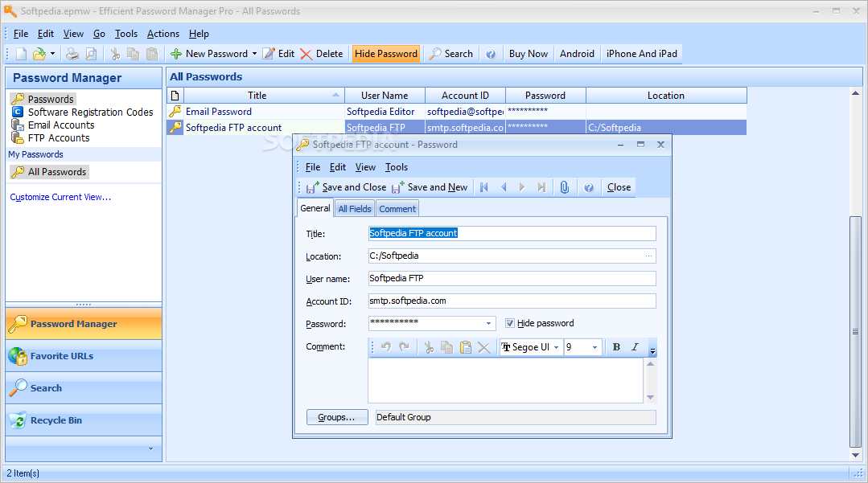Undo in the comment editor toolbar

click(x=386, y=347)
